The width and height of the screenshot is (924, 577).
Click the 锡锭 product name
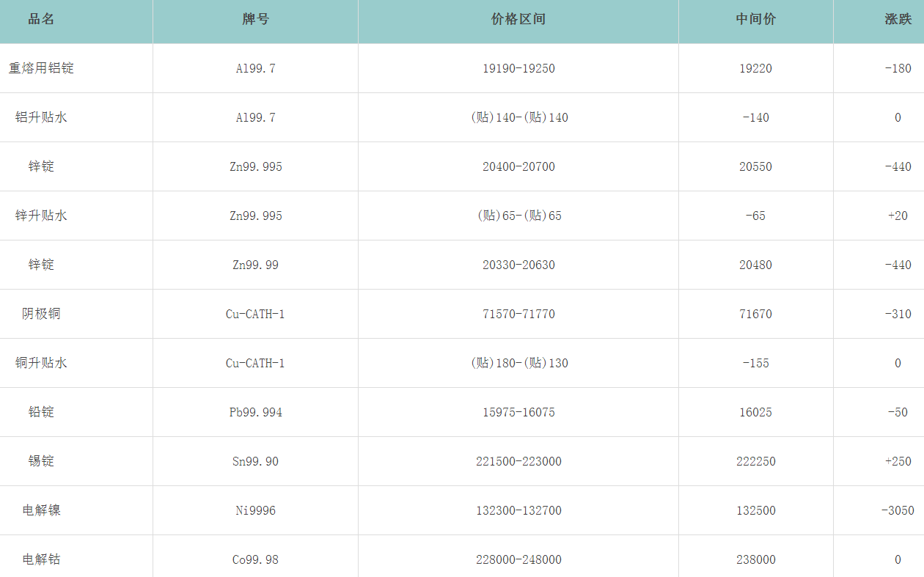point(41,461)
